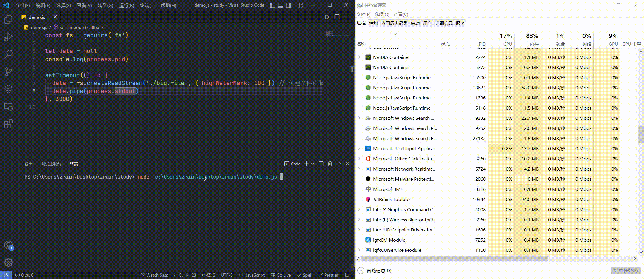Open the Explorer view in VS Code
This screenshot has width=644, height=279.
(x=8, y=19)
